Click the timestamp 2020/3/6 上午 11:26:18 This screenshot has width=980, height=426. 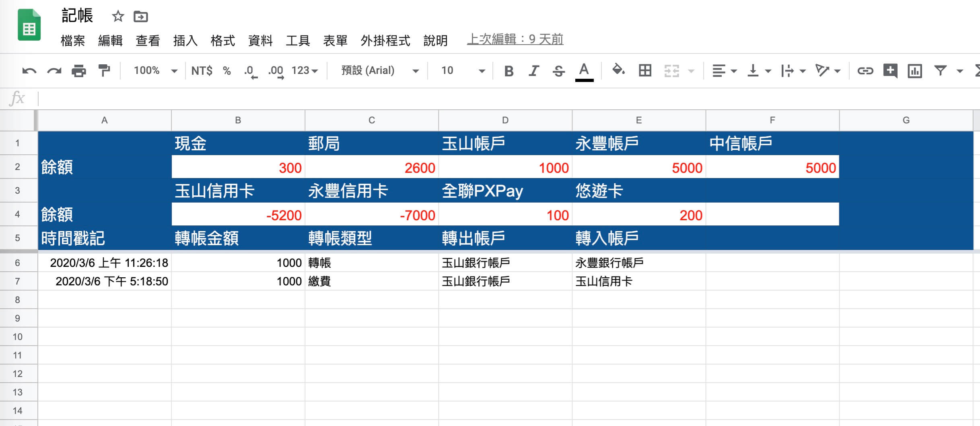(x=105, y=263)
